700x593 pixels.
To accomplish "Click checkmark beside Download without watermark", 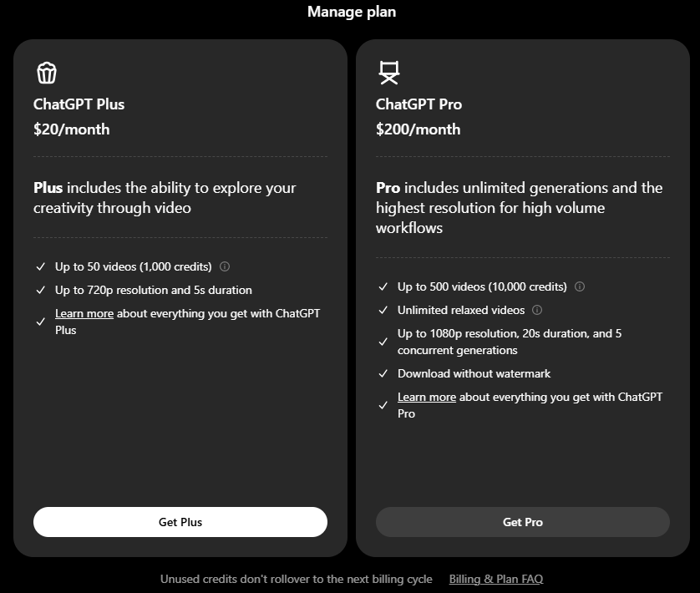I will click(383, 373).
